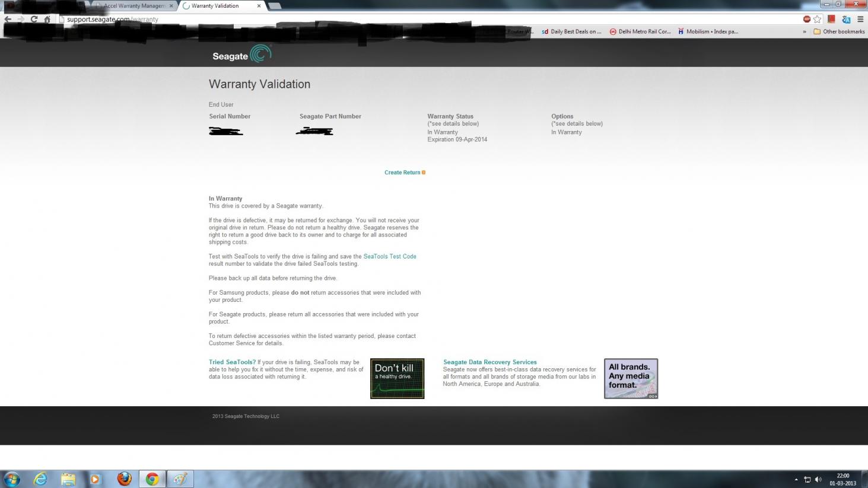Screen dimensions: 868x488
Task: Switch to the Accel Warranty Management tab
Action: tap(134, 6)
